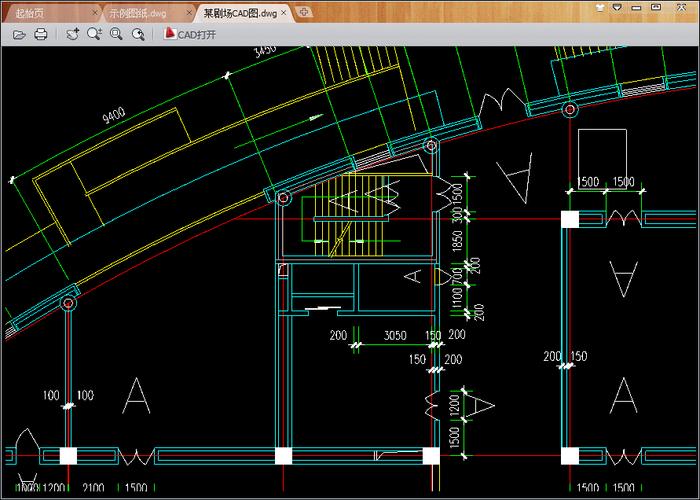Select the 某剧场CAD图.dwg tab
The image size is (700, 500).
click(240, 13)
